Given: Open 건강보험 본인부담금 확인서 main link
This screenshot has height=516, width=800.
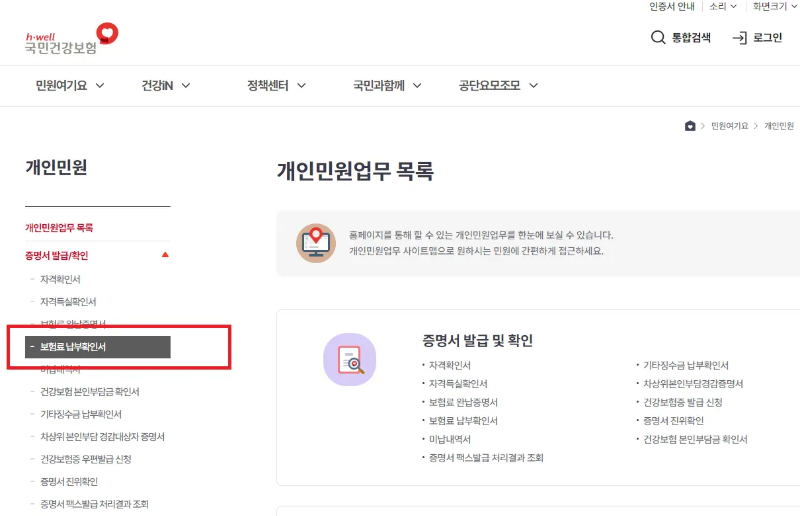Looking at the screenshot, I should pyautogui.click(x=695, y=439).
